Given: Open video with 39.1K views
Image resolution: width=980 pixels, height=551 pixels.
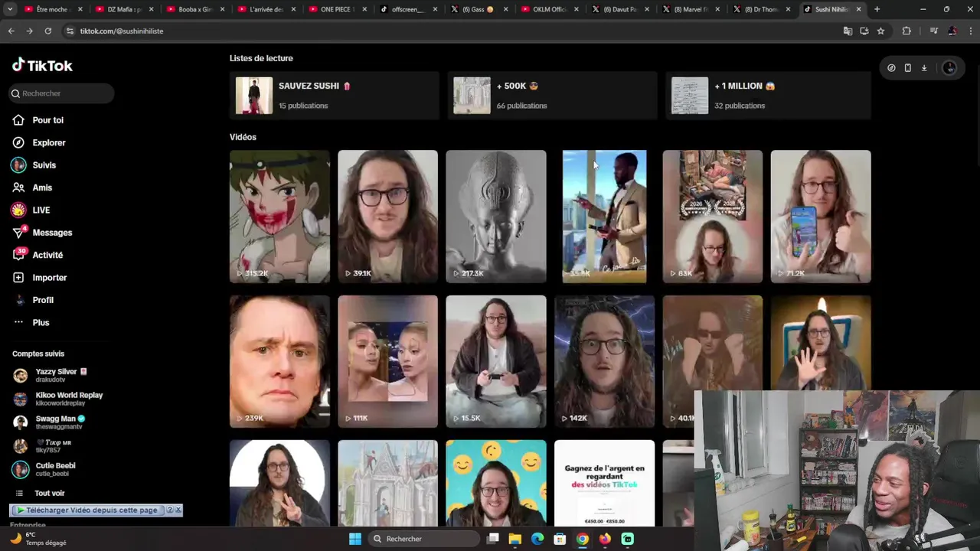Looking at the screenshot, I should (x=388, y=217).
